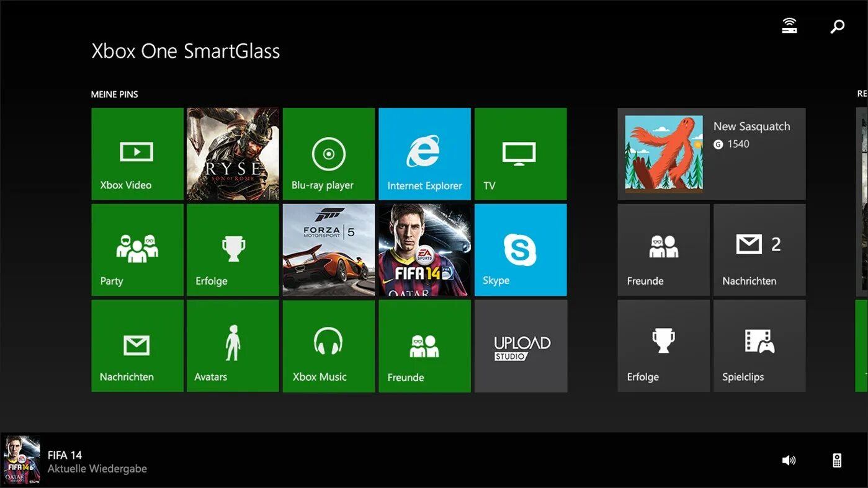Open the gray Erfolge trophy tile
The width and height of the screenshot is (868, 488).
pyautogui.click(x=663, y=346)
